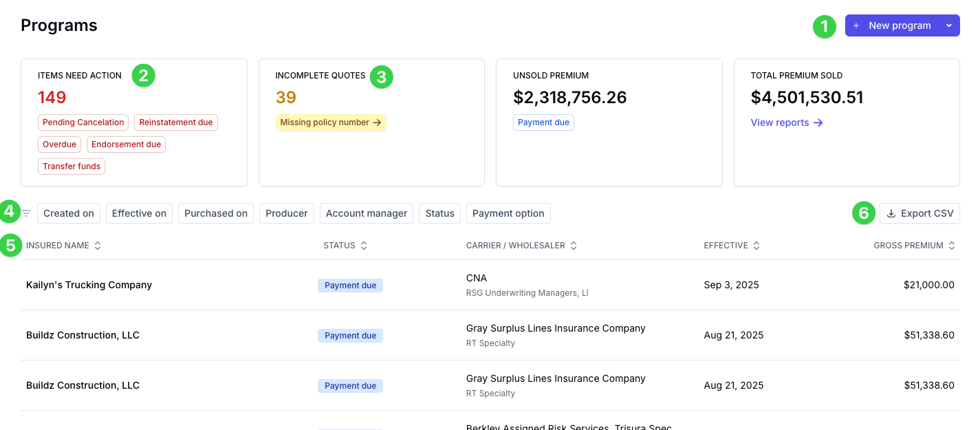
Task: Click the 39 incomplete quotes count
Action: click(x=286, y=98)
